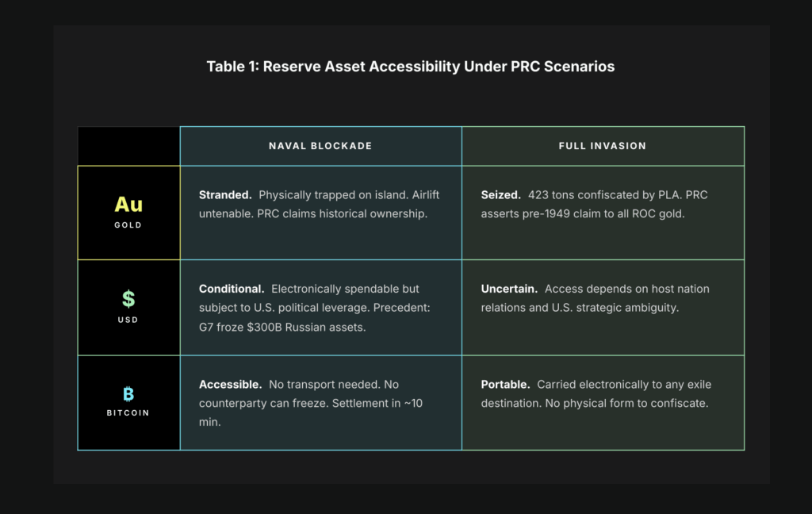Click text 'U.S. strategic ambiguity'
The width and height of the screenshot is (812, 514).
click(615, 307)
